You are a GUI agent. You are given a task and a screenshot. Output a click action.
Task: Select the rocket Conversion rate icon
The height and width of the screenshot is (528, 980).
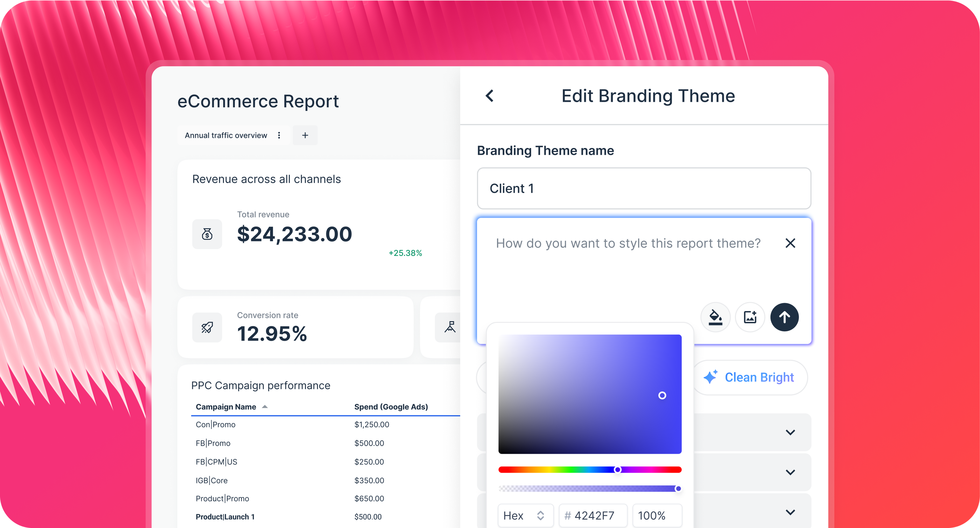click(x=207, y=327)
